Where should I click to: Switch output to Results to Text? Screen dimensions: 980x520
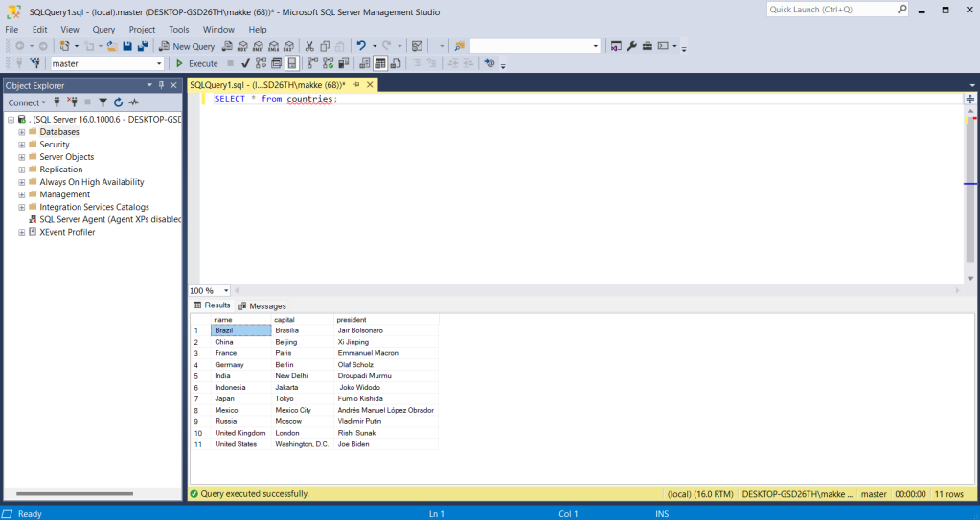(365, 63)
